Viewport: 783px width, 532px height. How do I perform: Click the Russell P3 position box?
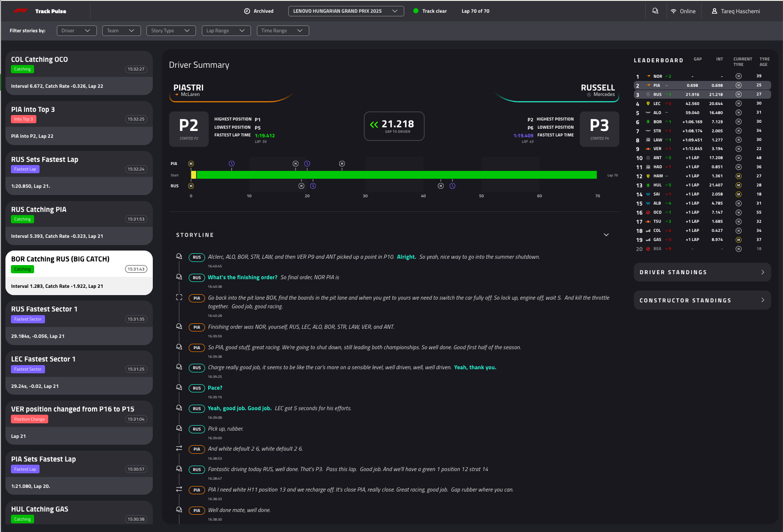click(x=599, y=129)
